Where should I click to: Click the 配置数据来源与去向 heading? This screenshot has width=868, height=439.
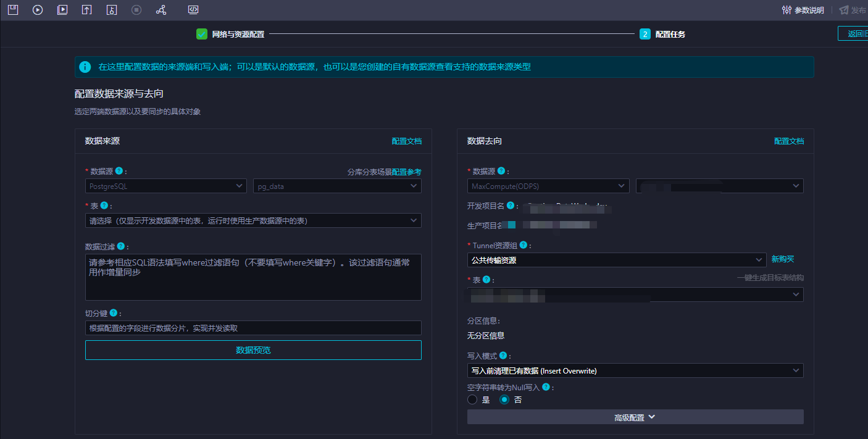click(119, 94)
